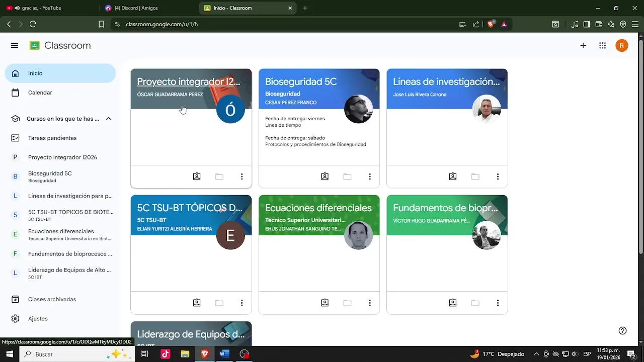Select Fundamentos de bioprocesos in sidebar
This screenshot has width=644, height=362.
pos(60,254)
